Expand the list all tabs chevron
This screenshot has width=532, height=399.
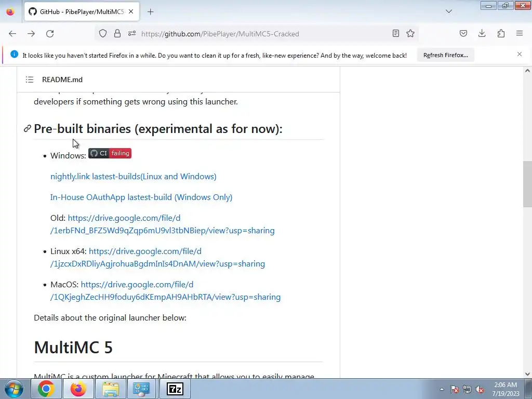click(x=449, y=11)
